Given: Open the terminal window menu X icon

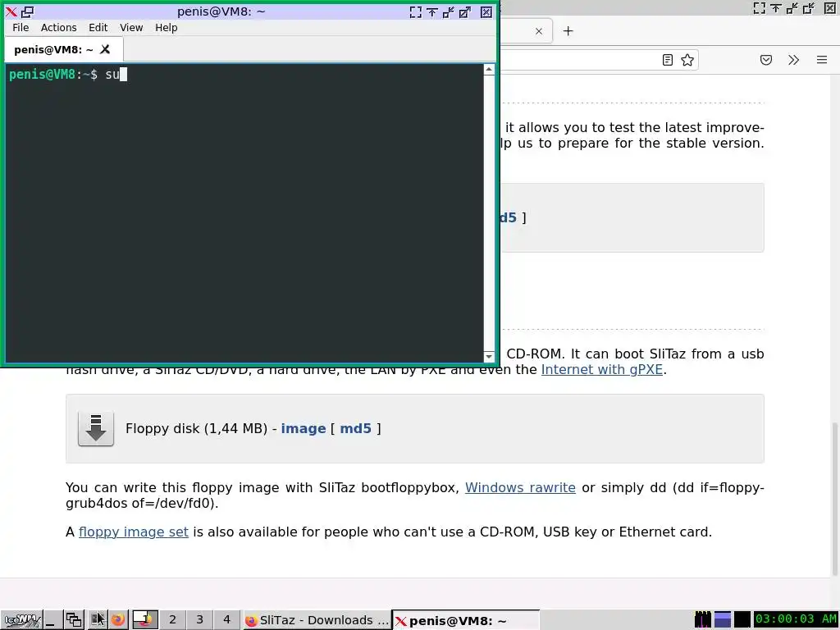Looking at the screenshot, I should (11, 11).
